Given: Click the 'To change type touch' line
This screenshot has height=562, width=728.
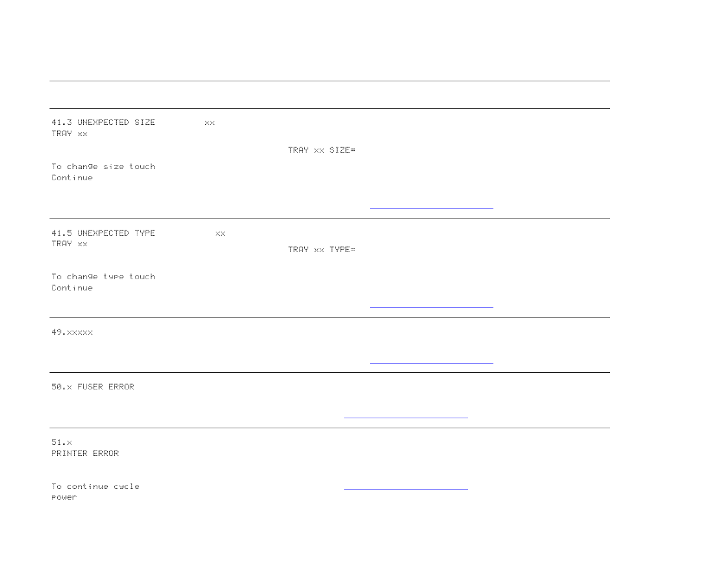Looking at the screenshot, I should 103,277.
